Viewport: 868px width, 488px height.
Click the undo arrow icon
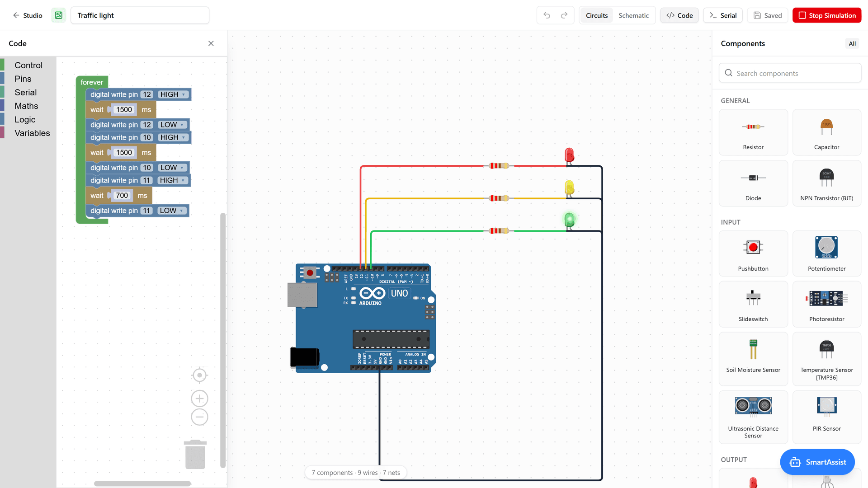547,15
